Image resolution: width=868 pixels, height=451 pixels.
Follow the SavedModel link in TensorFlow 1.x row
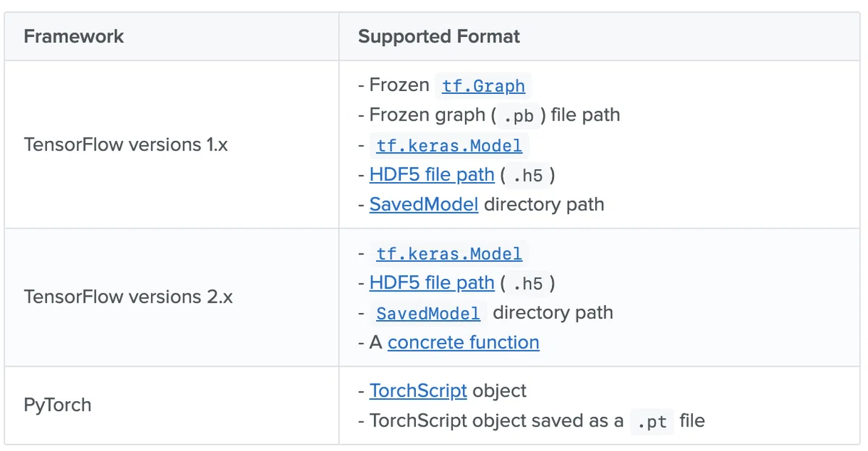coord(424,205)
